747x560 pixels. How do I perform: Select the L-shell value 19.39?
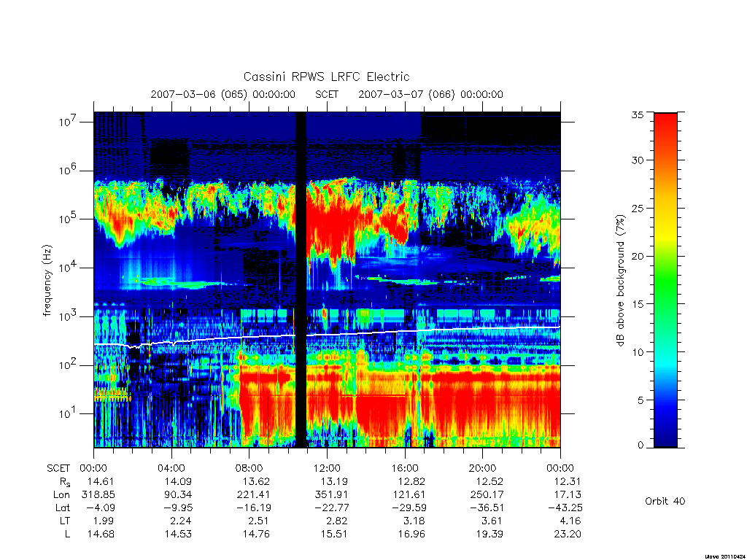tap(489, 534)
